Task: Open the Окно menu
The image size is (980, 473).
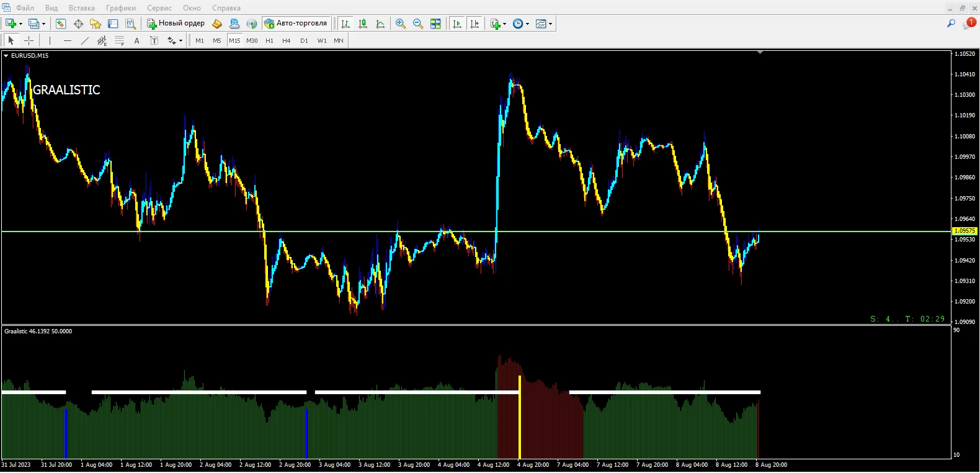Action: (x=192, y=8)
